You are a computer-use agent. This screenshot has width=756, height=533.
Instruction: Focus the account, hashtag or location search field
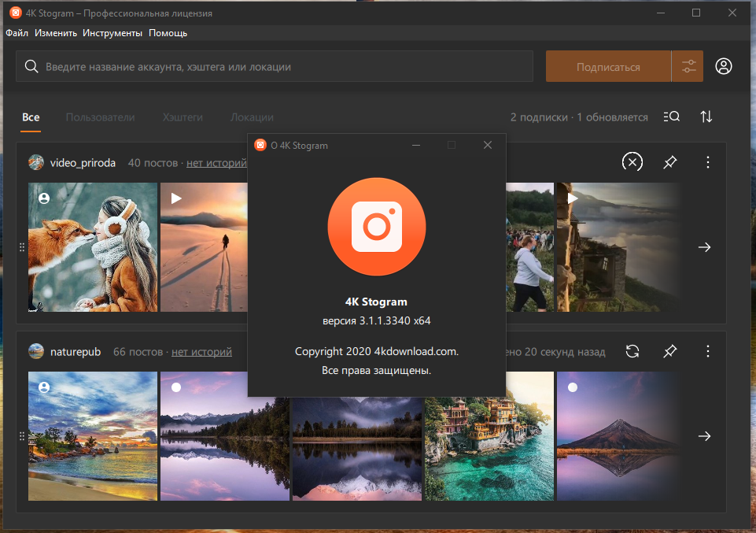pos(275,66)
